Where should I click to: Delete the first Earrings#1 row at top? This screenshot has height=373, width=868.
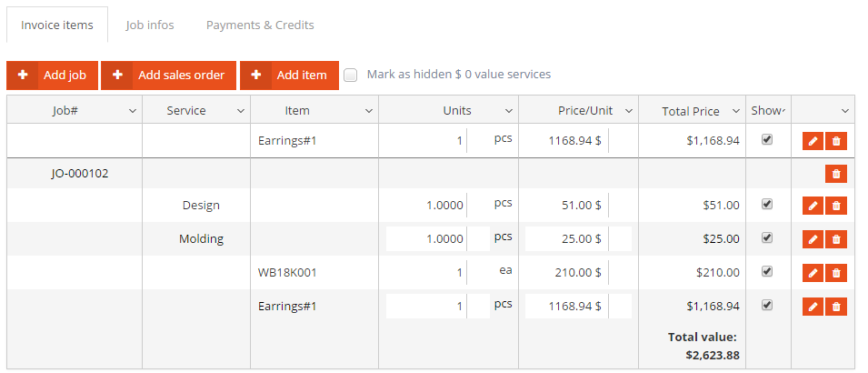click(836, 141)
